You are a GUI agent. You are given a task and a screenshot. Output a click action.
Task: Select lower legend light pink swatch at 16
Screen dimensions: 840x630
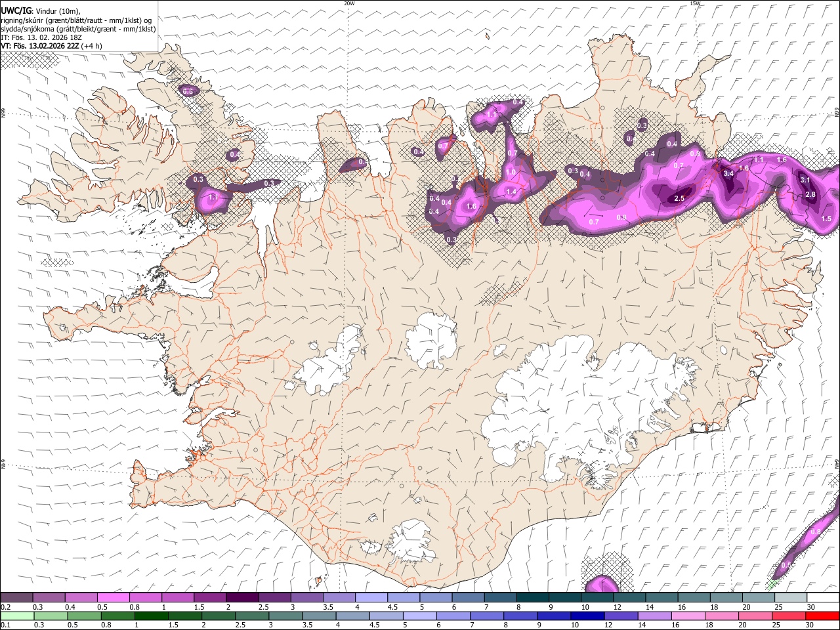(688, 616)
